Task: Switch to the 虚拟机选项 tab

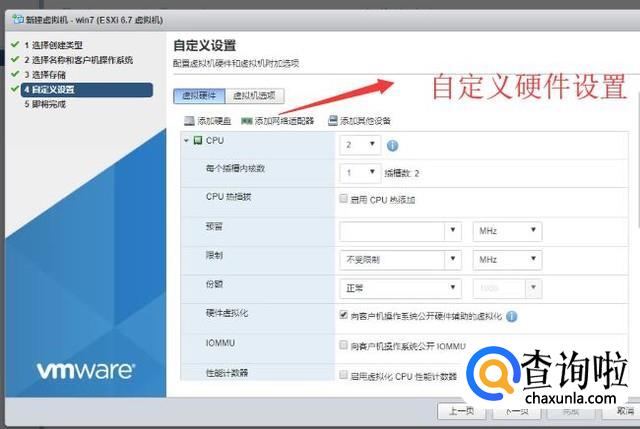Action: click(254, 96)
